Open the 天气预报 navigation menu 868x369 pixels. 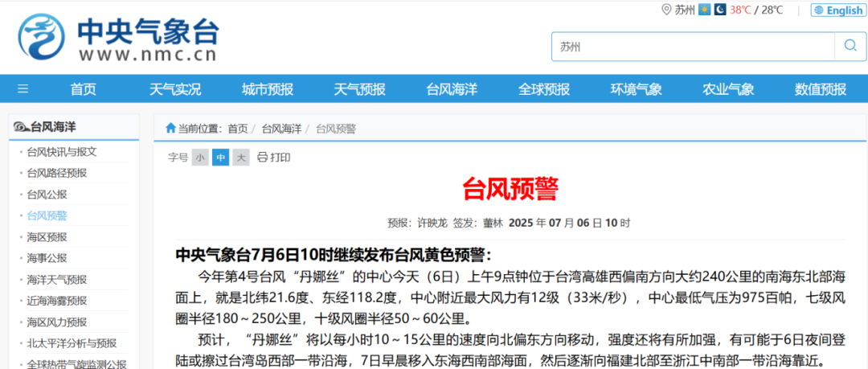click(x=359, y=89)
